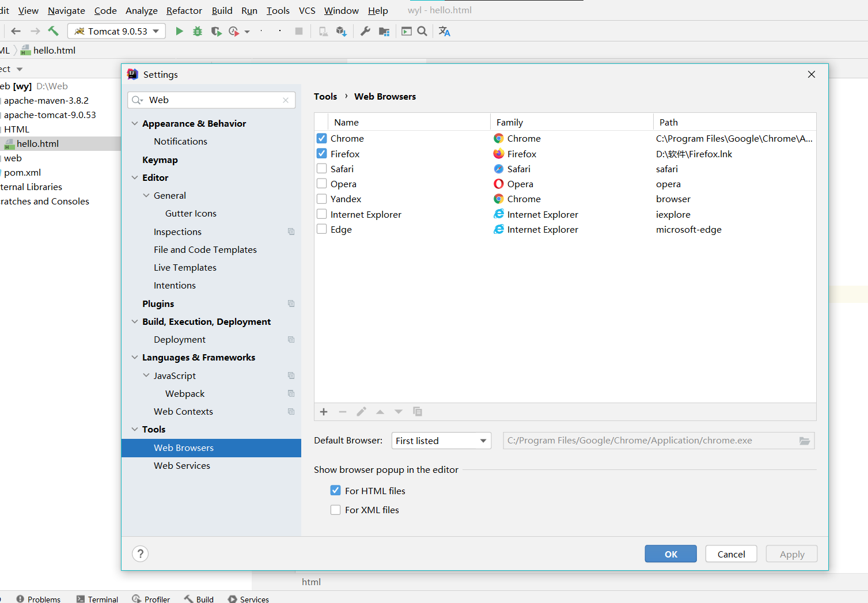
Task: Click the Edit pencil icon below table
Action: [361, 412]
